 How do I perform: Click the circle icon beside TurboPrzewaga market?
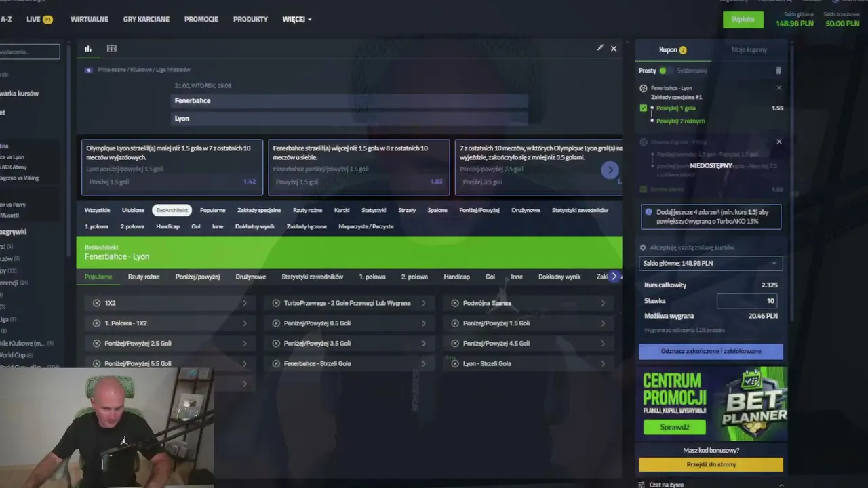[276, 303]
